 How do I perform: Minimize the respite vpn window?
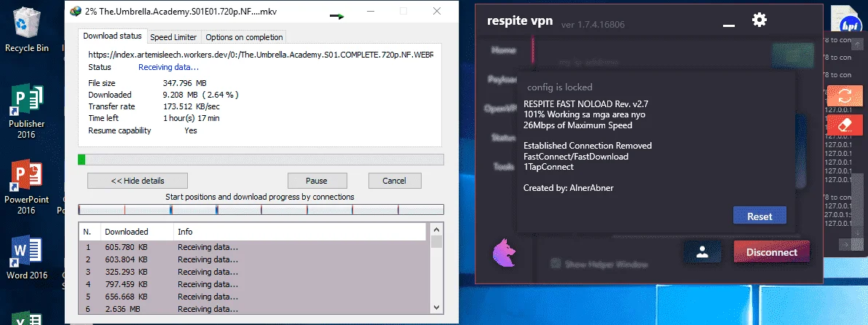click(x=729, y=25)
